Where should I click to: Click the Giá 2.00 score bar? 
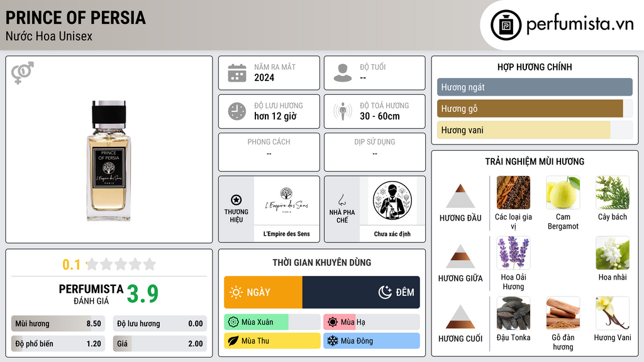160,344
